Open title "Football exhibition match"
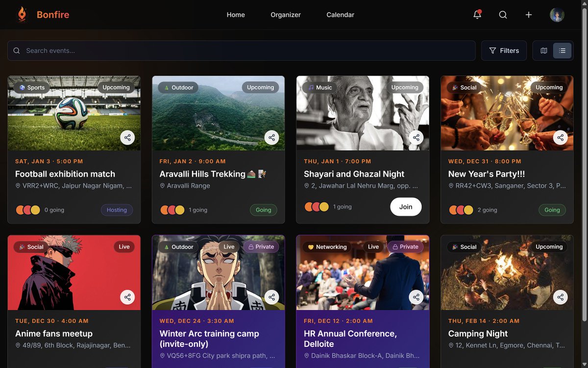 65,174
